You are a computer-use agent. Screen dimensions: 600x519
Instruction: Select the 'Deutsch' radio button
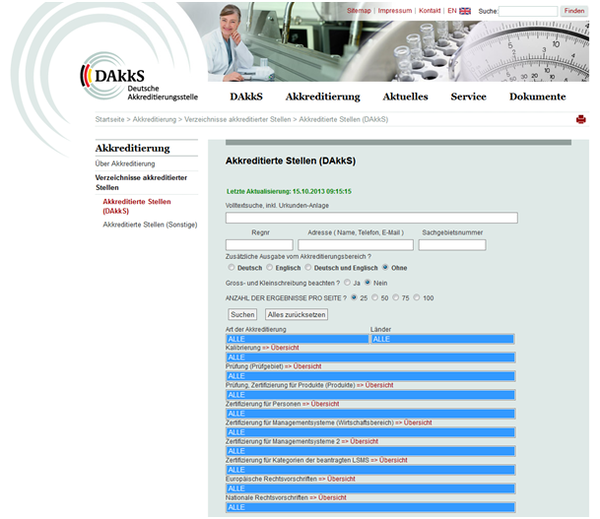coord(232,268)
